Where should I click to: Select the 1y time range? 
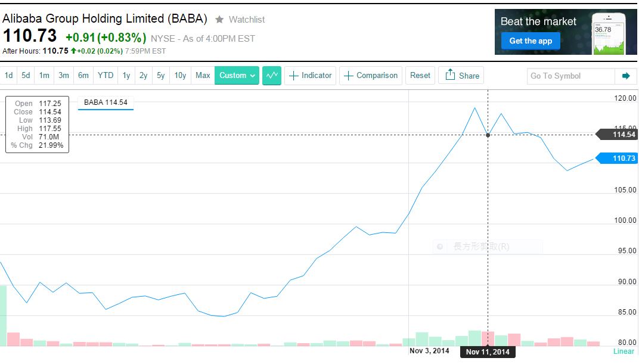pos(126,75)
